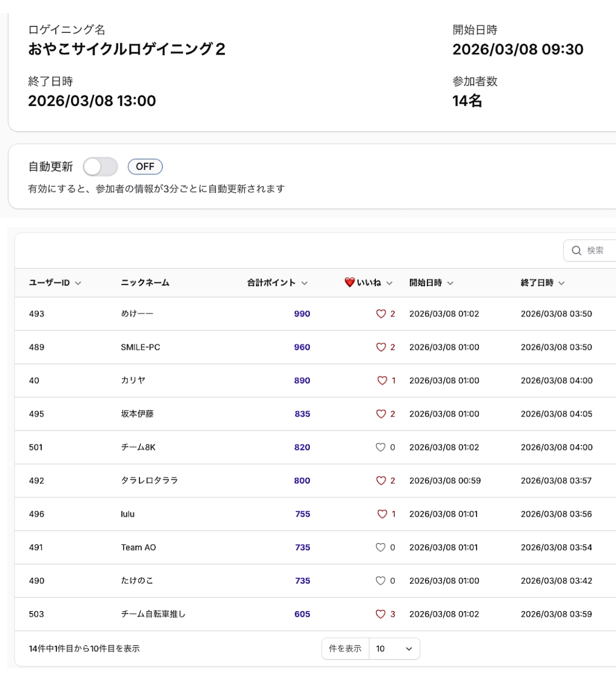Click user ID 496
The image size is (616, 690).
[36, 514]
